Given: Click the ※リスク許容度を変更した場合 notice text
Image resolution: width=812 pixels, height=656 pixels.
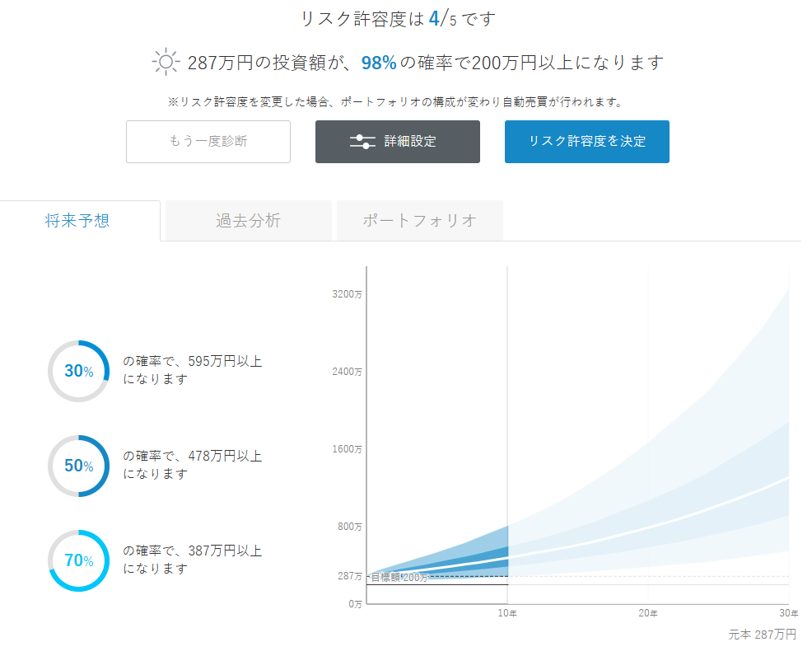Looking at the screenshot, I should pyautogui.click(x=395, y=102).
